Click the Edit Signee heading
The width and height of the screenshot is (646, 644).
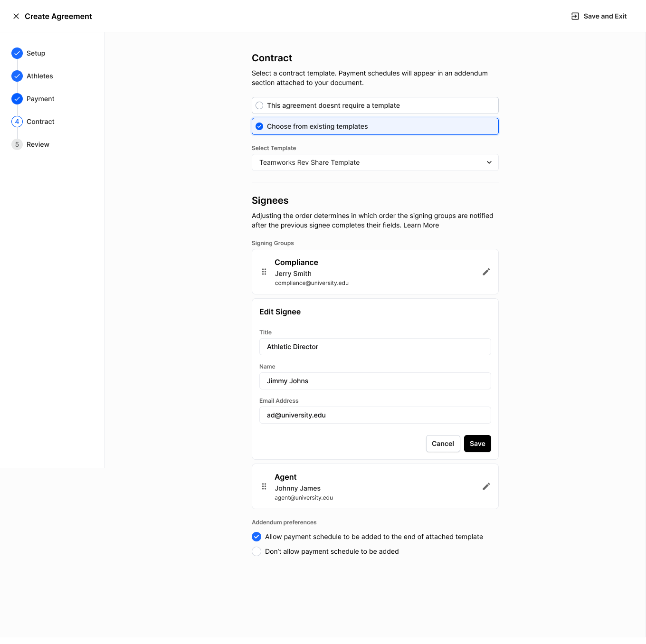[280, 312]
